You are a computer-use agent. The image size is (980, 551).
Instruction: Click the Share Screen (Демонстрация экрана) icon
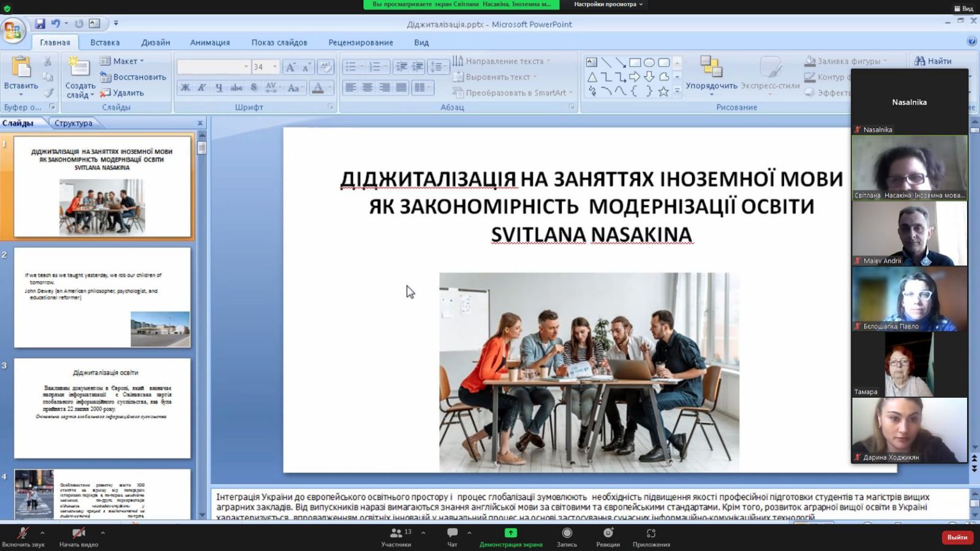click(510, 533)
